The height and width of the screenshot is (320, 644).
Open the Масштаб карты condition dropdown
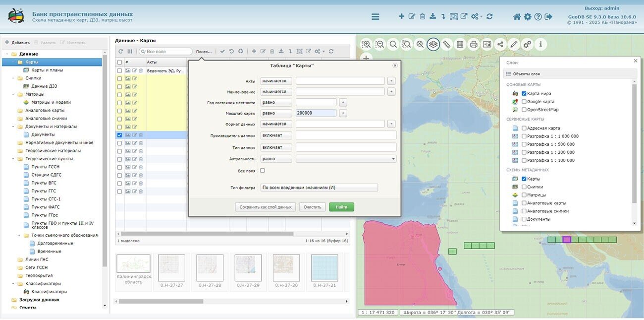pos(276,113)
